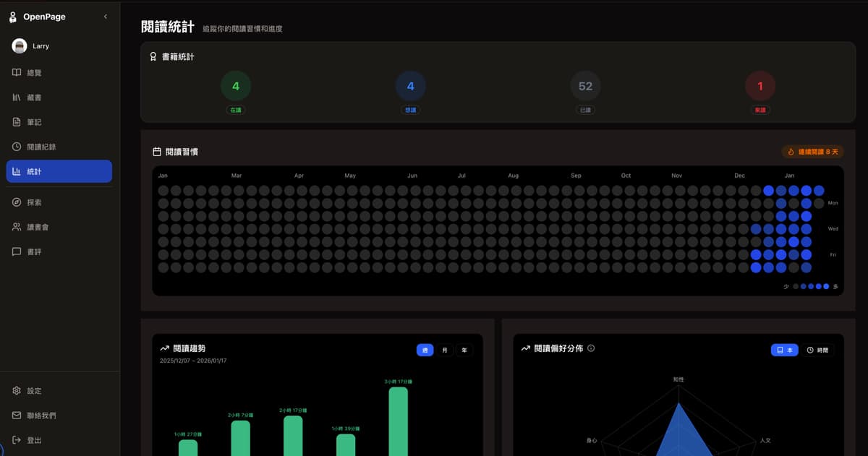Open the 總覽 overview book icon
Screen dimensions: 868x456
pos(17,73)
